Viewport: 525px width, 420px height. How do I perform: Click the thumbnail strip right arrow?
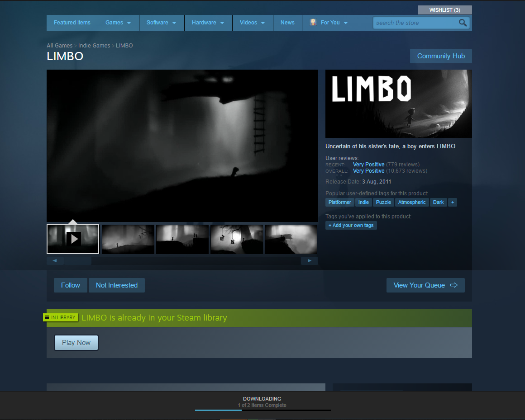[x=310, y=260]
